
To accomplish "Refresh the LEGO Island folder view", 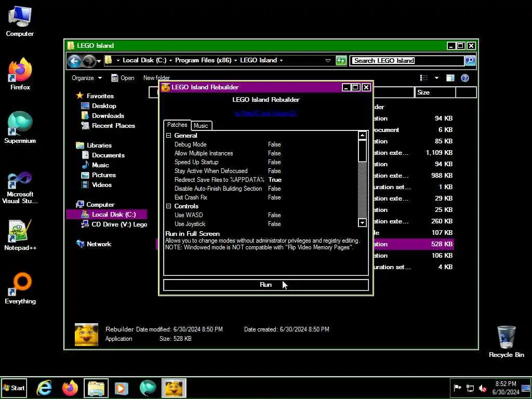I will tap(341, 61).
